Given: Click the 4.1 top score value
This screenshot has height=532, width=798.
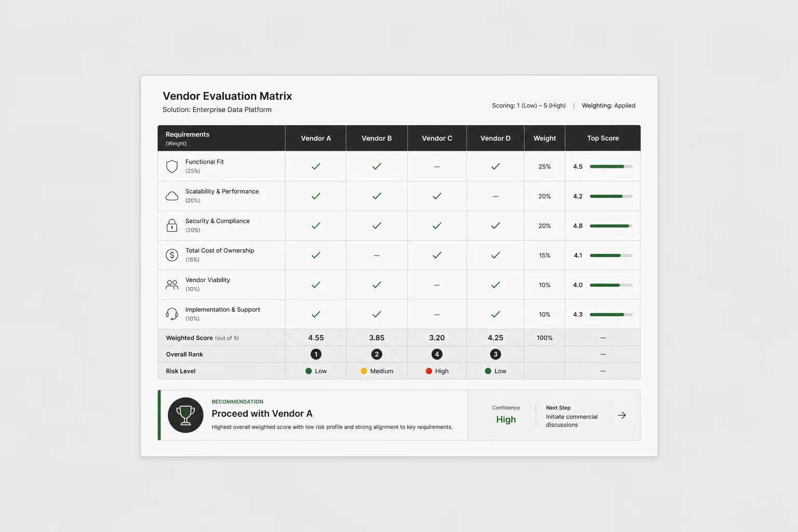Looking at the screenshot, I should point(578,256).
